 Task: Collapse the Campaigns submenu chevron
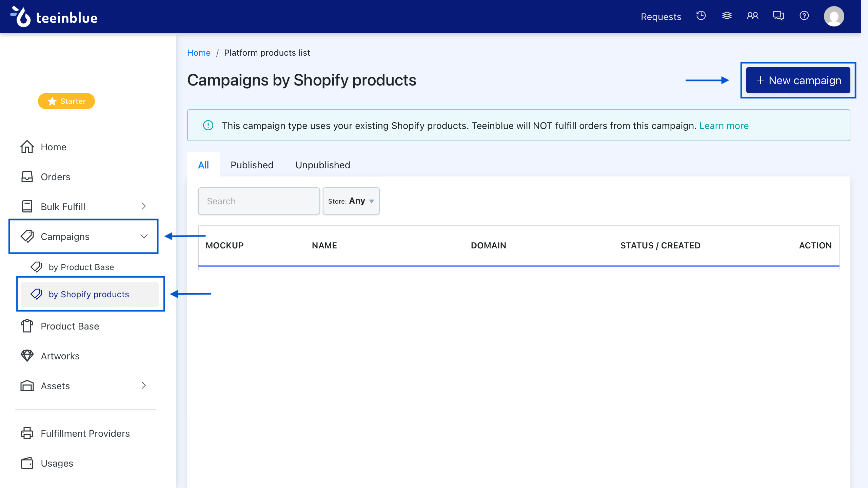[x=144, y=236]
